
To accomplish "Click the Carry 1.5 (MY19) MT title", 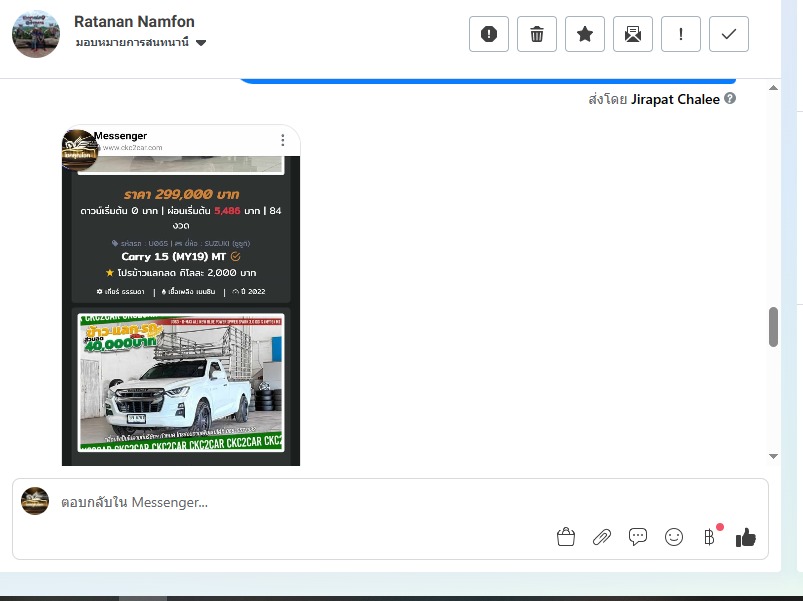I will coord(174,256).
